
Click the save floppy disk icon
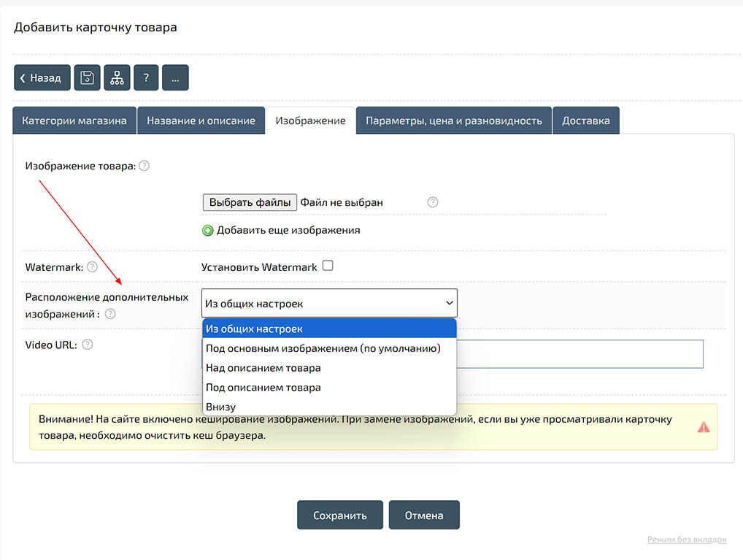87,77
